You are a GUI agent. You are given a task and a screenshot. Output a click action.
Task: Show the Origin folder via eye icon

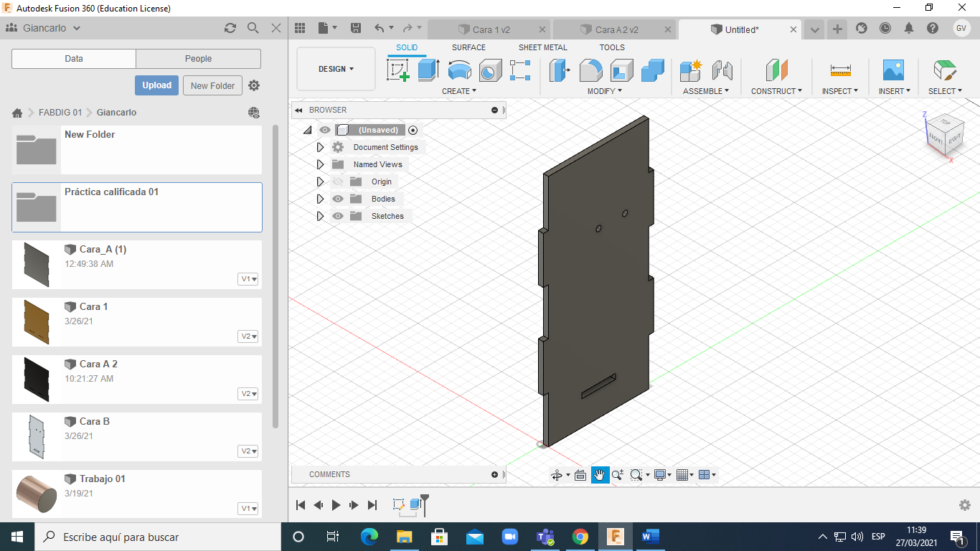[x=338, y=182]
